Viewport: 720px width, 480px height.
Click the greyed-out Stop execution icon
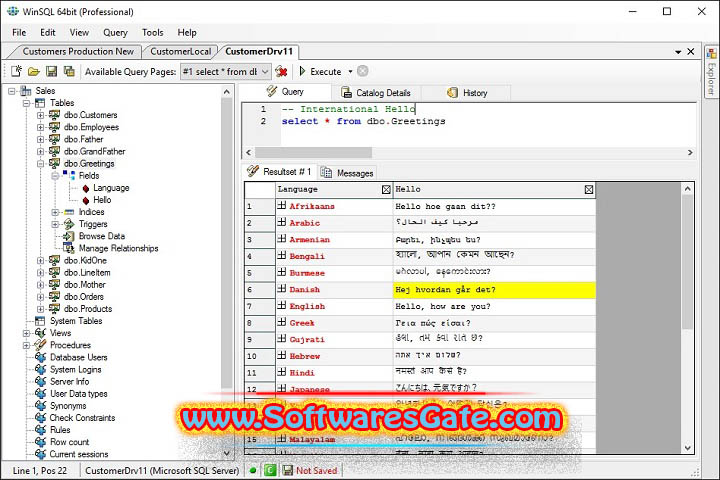pyautogui.click(x=363, y=71)
